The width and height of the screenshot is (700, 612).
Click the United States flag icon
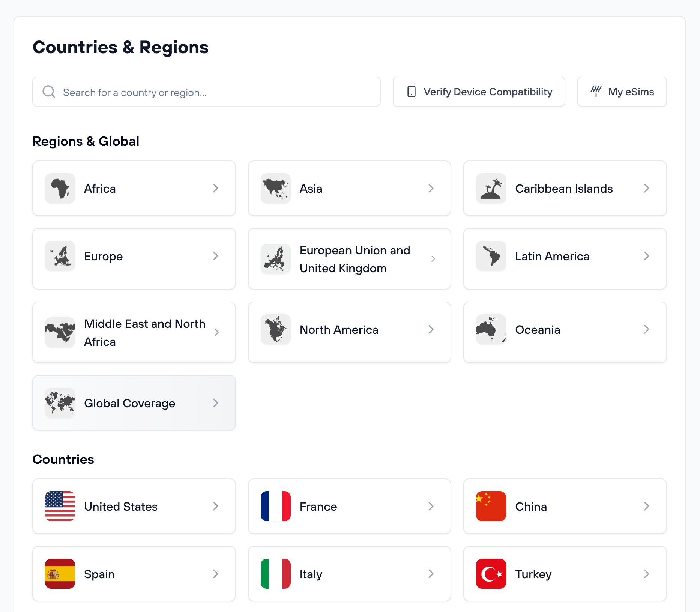[x=60, y=506]
